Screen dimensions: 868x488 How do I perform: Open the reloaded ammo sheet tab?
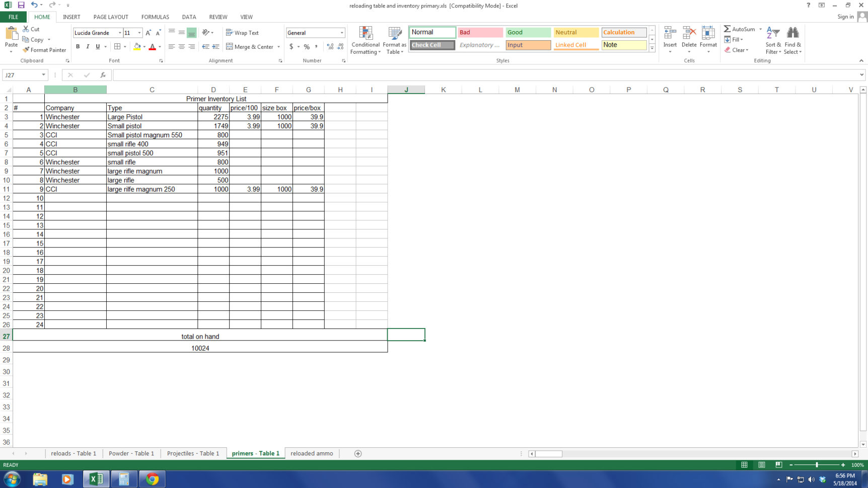pyautogui.click(x=312, y=453)
